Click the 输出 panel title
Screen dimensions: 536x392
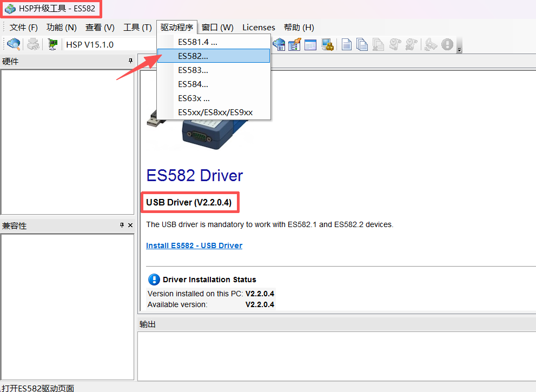click(148, 324)
